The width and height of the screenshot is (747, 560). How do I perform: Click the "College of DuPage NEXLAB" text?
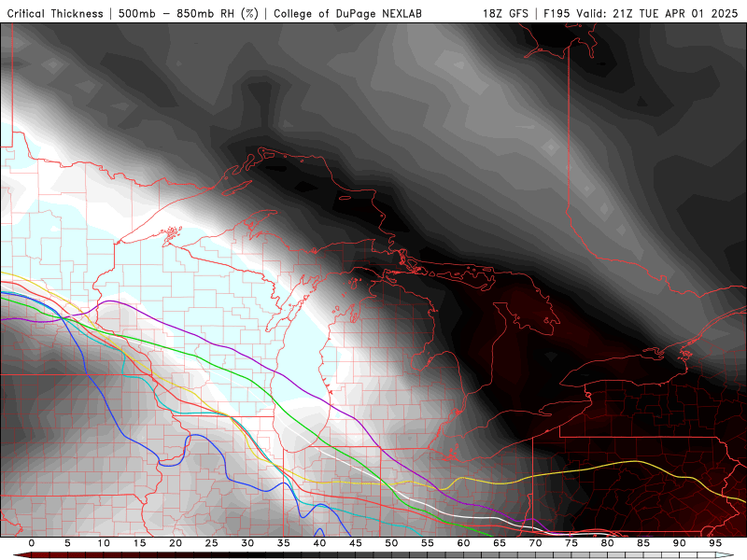(x=347, y=14)
